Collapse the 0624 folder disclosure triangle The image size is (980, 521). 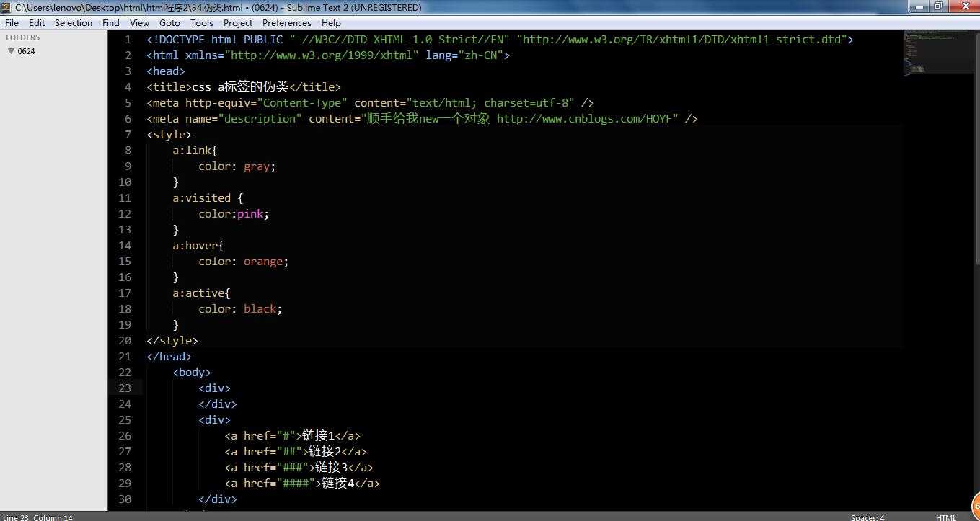[x=11, y=51]
